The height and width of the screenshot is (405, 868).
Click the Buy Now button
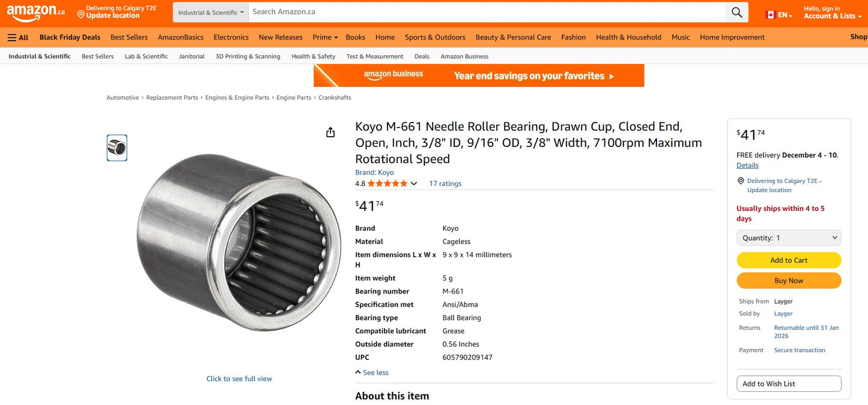pos(789,280)
